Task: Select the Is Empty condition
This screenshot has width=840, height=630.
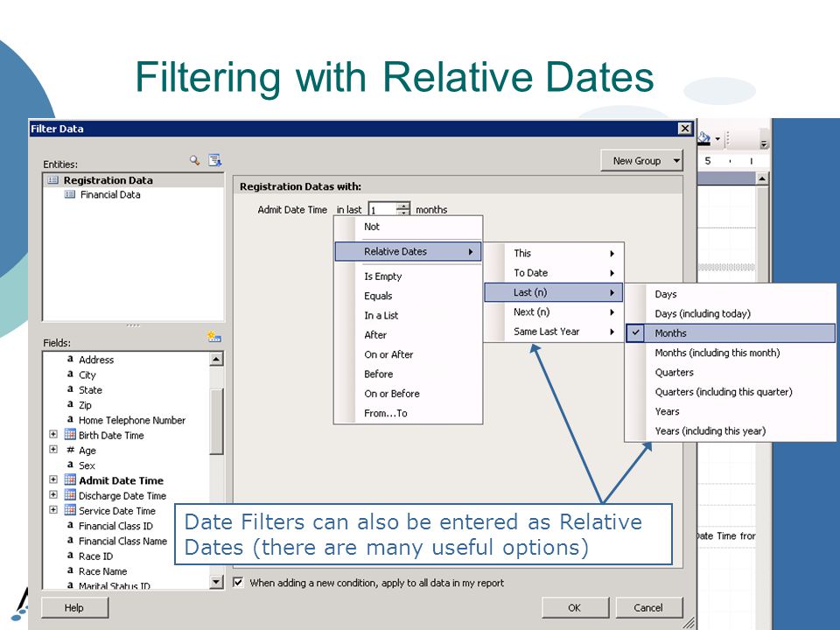Action: [x=409, y=276]
